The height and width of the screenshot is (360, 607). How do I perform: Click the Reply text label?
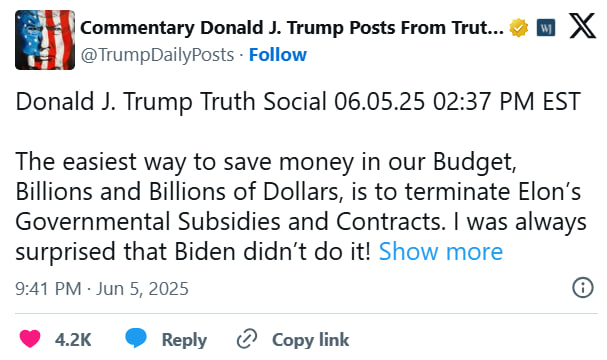tap(184, 340)
